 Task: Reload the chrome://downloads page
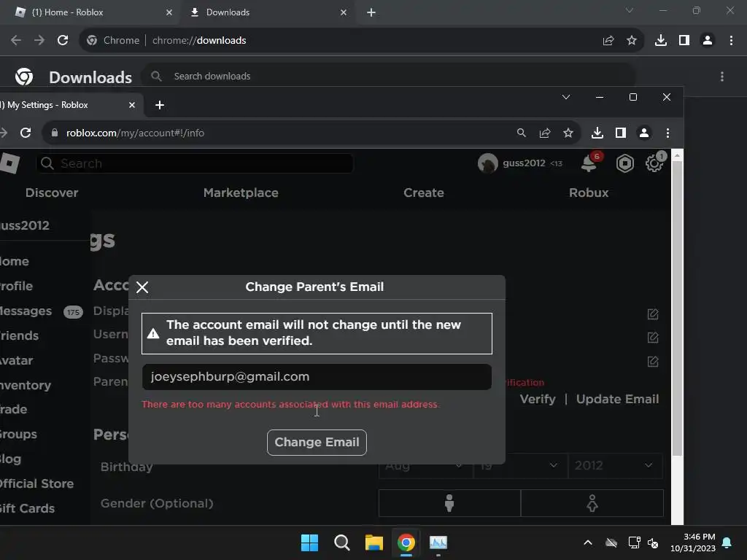click(63, 41)
